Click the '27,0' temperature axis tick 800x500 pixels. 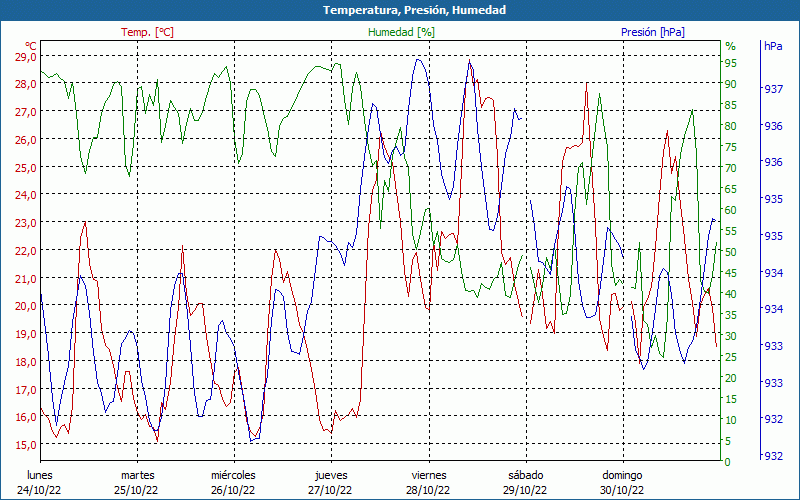click(26, 111)
